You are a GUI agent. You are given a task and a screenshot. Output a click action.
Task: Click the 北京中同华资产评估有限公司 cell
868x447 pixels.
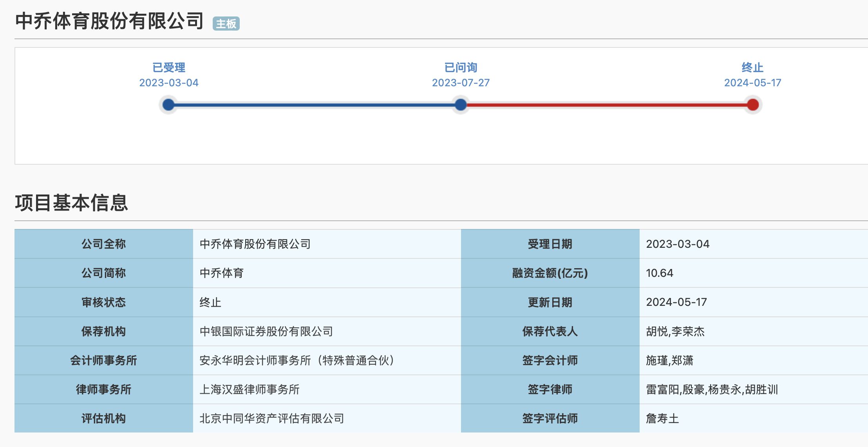272,418
